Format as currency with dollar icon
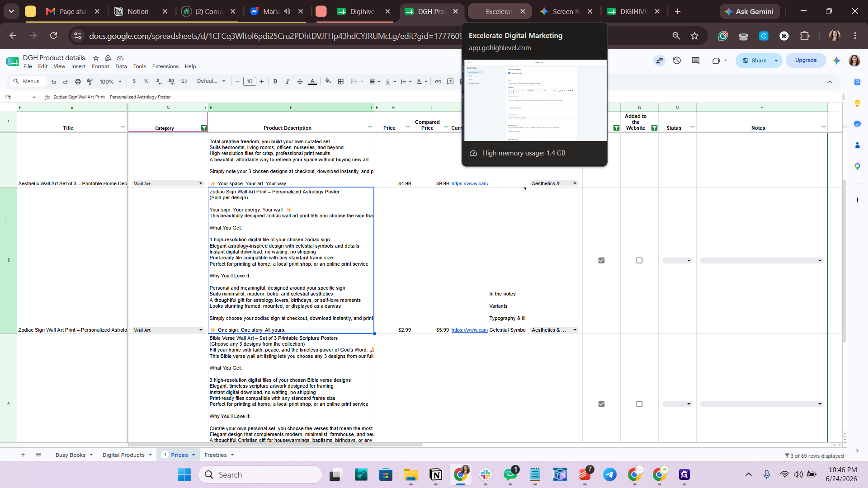 [x=134, y=81]
